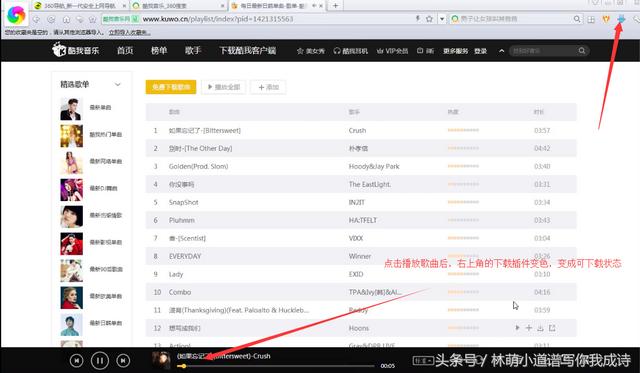Play song 12 with row play icon
640x373 pixels.
click(x=518, y=328)
